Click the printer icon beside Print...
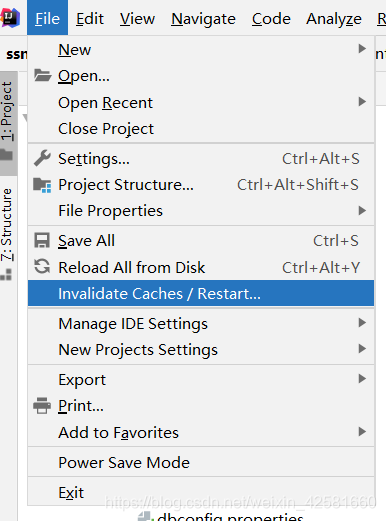 [x=42, y=406]
